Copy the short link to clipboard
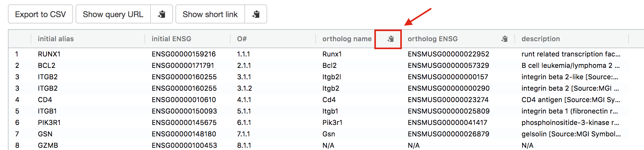The image size is (644, 150). pyautogui.click(x=256, y=14)
